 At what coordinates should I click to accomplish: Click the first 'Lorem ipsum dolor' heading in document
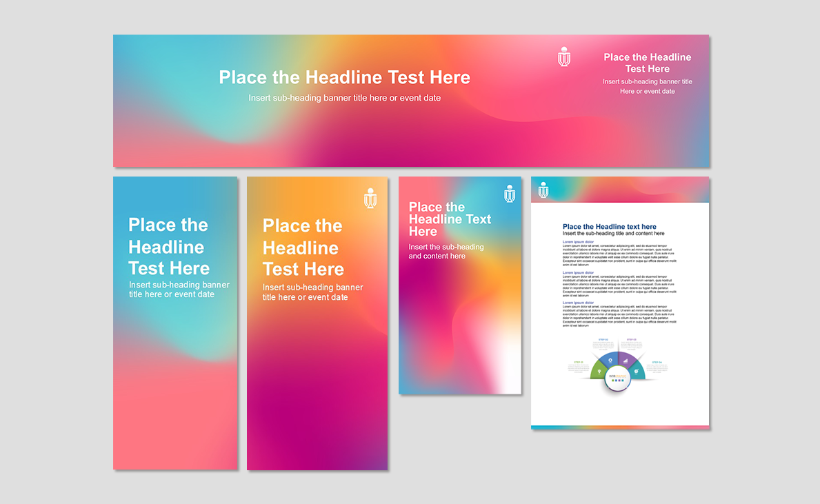578,242
